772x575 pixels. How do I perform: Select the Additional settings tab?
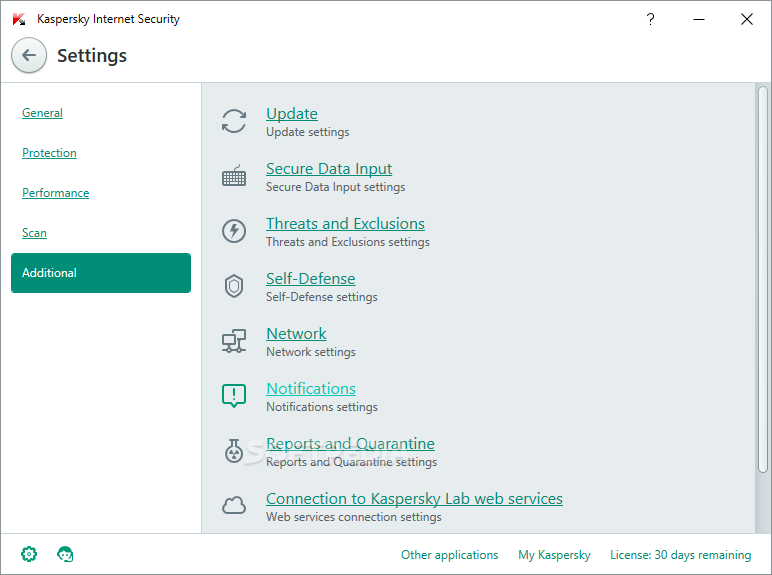coord(101,273)
